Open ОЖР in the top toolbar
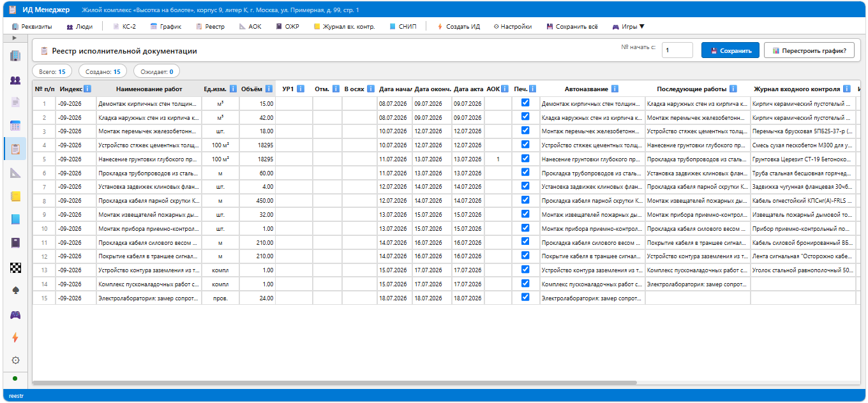868x403 pixels. 287,27
